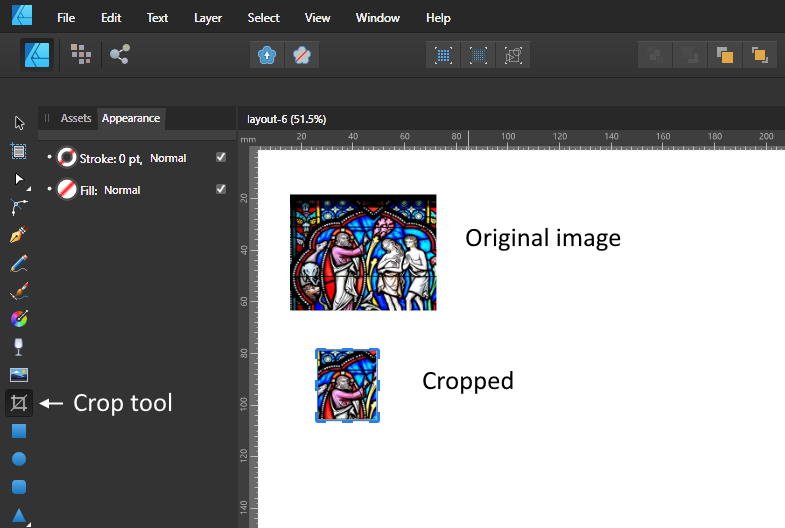Switch to the Appearance tab
The height and width of the screenshot is (528, 785).
click(131, 118)
